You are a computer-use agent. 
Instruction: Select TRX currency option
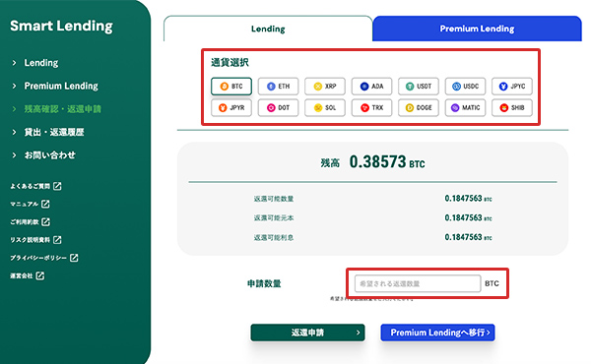point(371,107)
